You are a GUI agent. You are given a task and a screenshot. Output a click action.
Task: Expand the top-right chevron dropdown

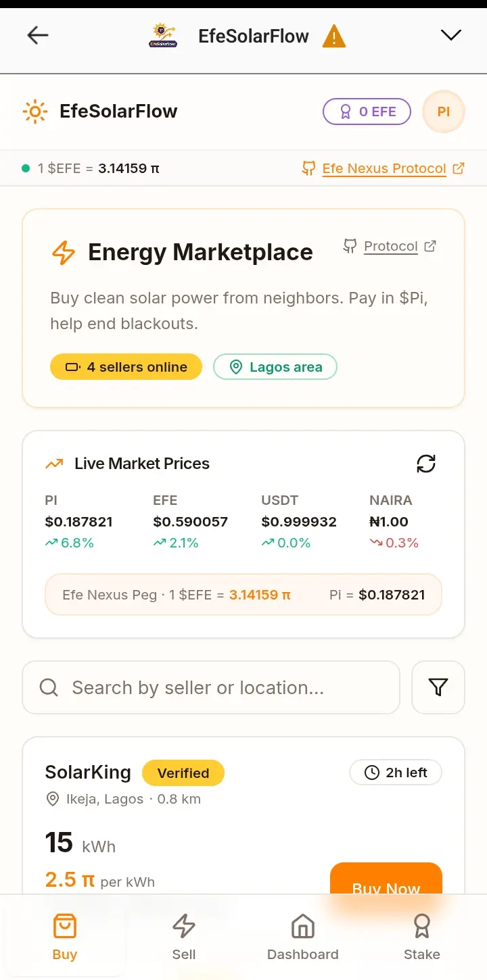click(450, 36)
